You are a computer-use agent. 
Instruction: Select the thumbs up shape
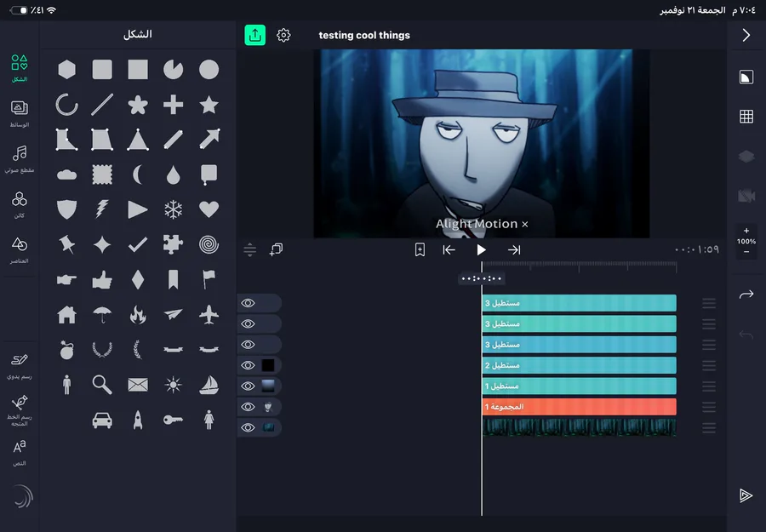pos(102,280)
